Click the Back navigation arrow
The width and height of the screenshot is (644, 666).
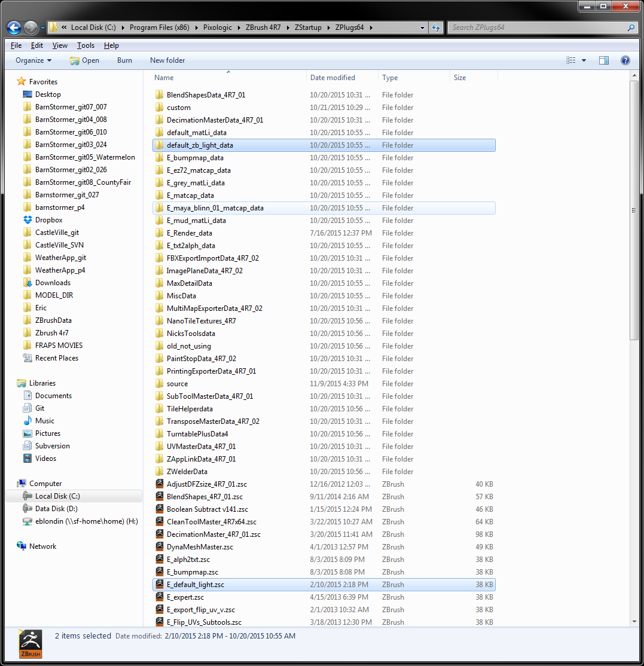point(14,28)
